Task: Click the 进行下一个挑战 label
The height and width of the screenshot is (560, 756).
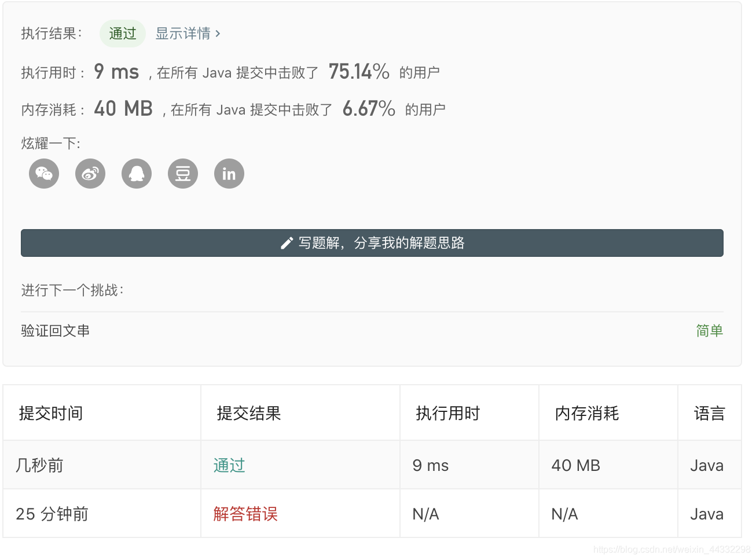Action: [72, 290]
